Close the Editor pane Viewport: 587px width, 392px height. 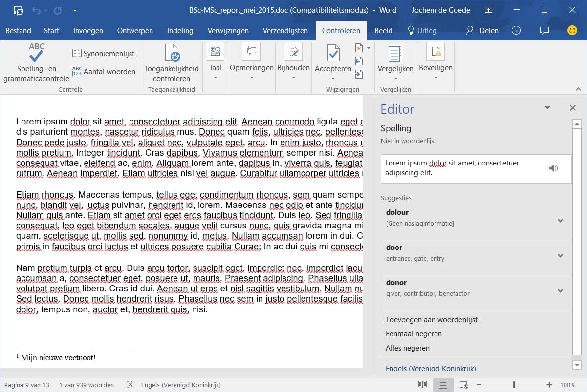(x=573, y=108)
